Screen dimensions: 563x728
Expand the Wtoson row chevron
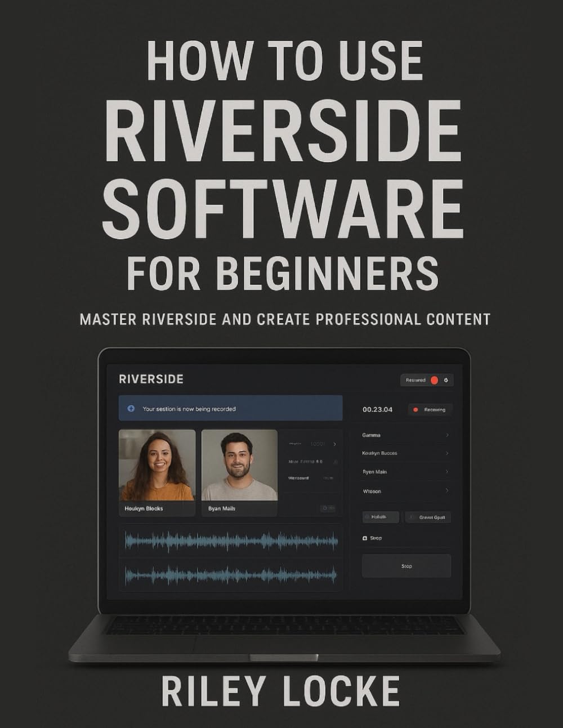tap(447, 491)
